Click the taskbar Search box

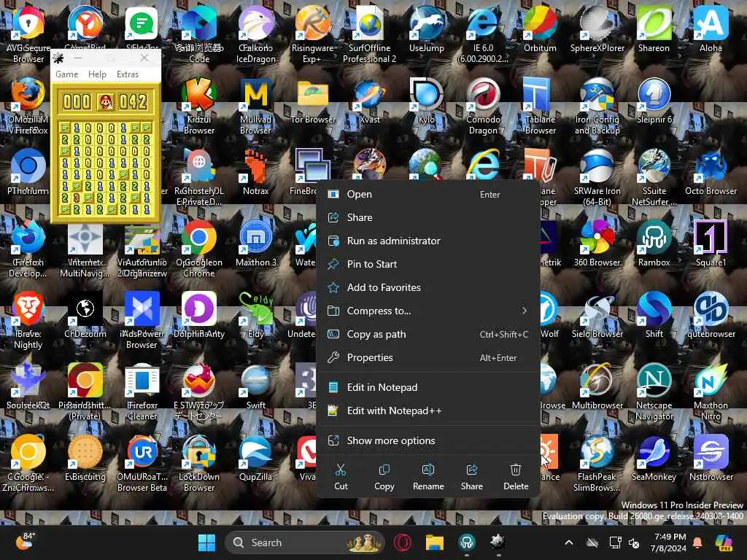(304, 542)
